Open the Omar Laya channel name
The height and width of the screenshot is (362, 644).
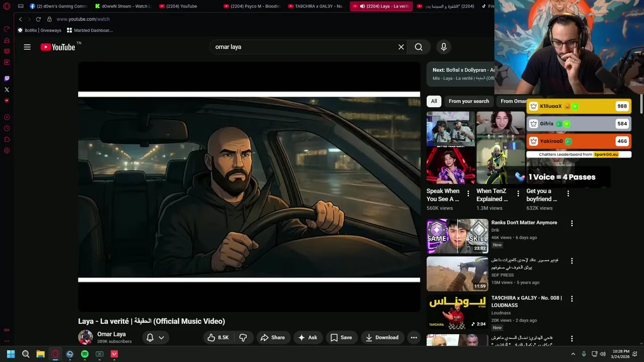coord(111,334)
